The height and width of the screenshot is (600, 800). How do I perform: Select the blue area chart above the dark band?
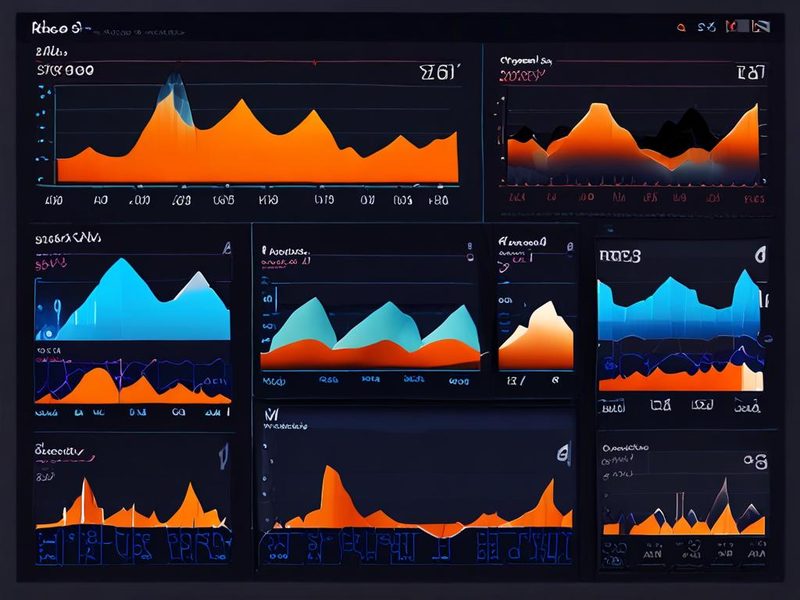coord(681,305)
